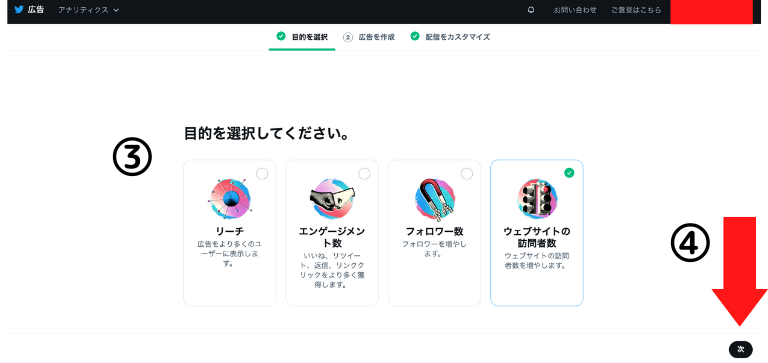Select the リーチ radio button
The width and height of the screenshot is (768, 363).
click(x=262, y=173)
